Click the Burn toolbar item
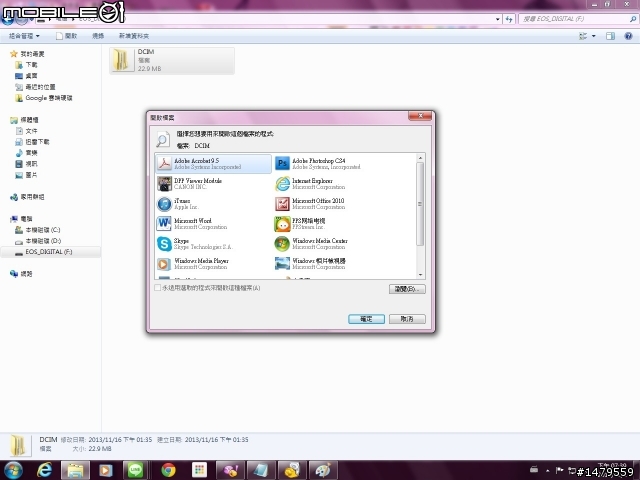The height and width of the screenshot is (480, 640). pyautogui.click(x=98, y=36)
